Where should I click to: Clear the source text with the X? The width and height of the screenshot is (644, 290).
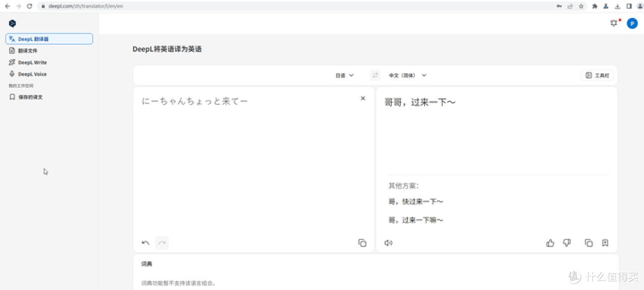click(363, 98)
